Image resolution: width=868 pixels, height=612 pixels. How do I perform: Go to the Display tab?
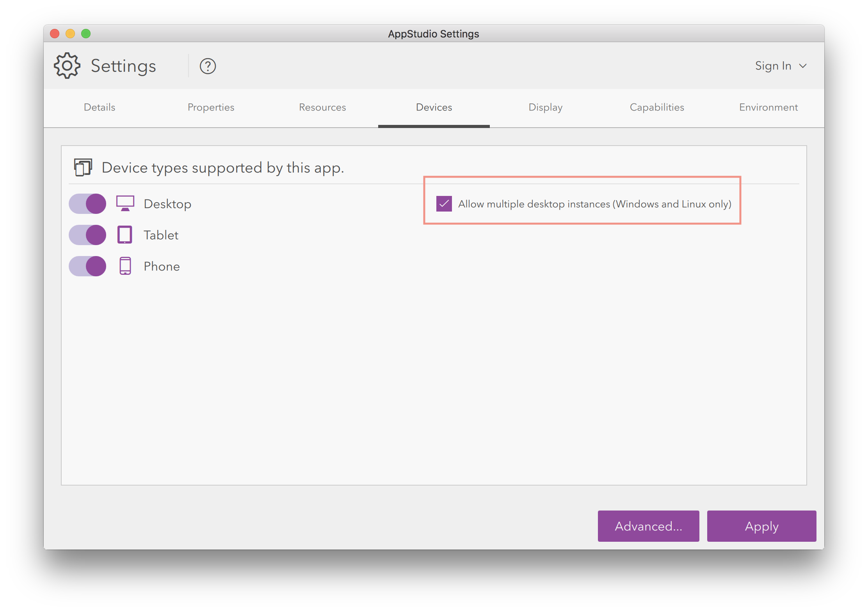pos(545,107)
